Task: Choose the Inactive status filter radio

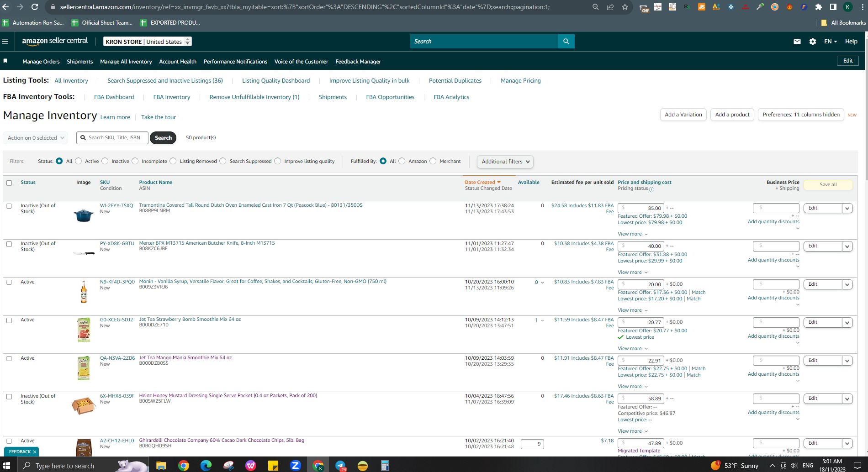Action: pos(105,161)
